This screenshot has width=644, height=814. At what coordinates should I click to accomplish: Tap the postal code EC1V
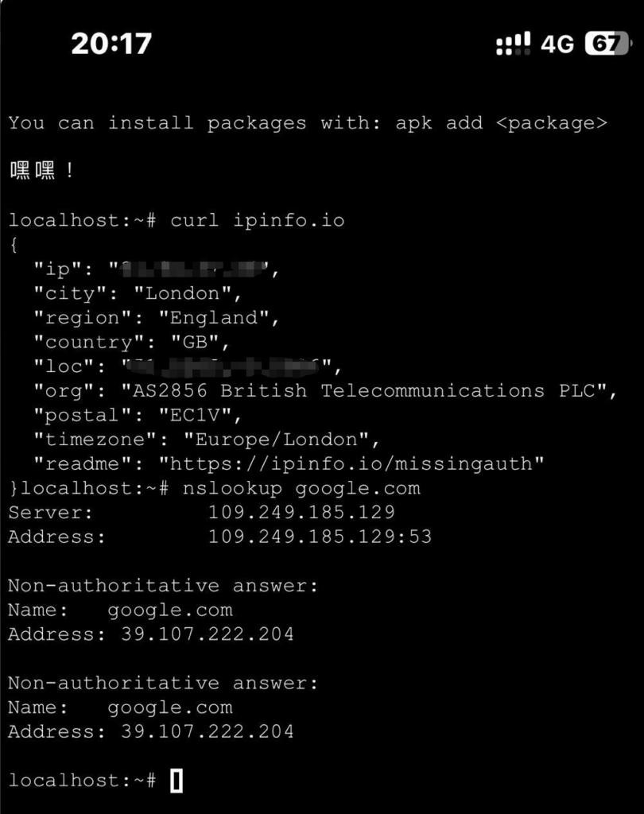(x=195, y=415)
